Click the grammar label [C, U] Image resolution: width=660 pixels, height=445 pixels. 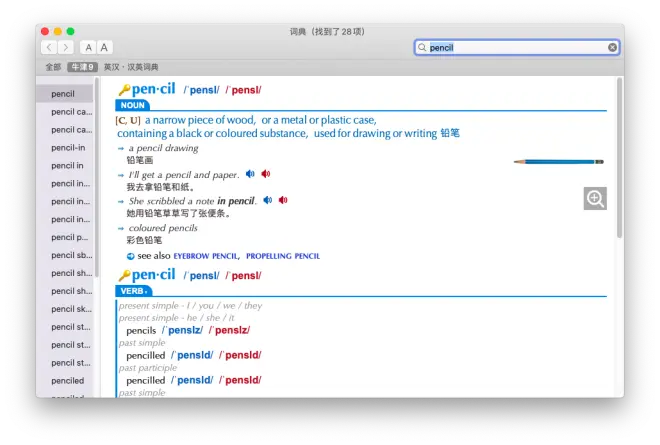(x=128, y=120)
